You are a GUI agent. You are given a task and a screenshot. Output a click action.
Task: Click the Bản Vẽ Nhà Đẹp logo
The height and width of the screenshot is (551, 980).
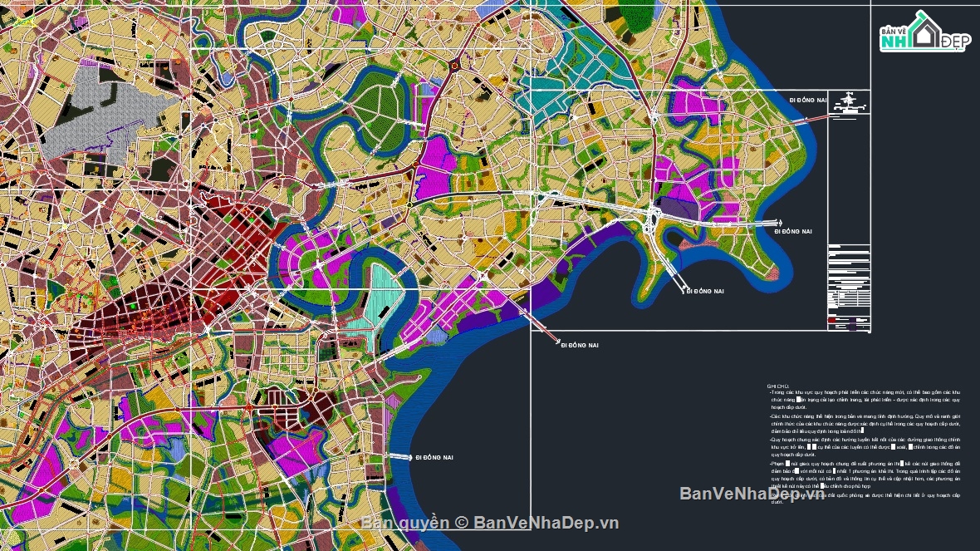924,32
